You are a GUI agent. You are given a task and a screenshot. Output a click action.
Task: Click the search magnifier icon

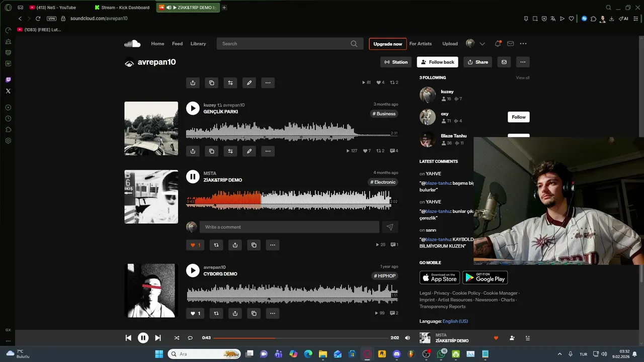pyautogui.click(x=354, y=44)
